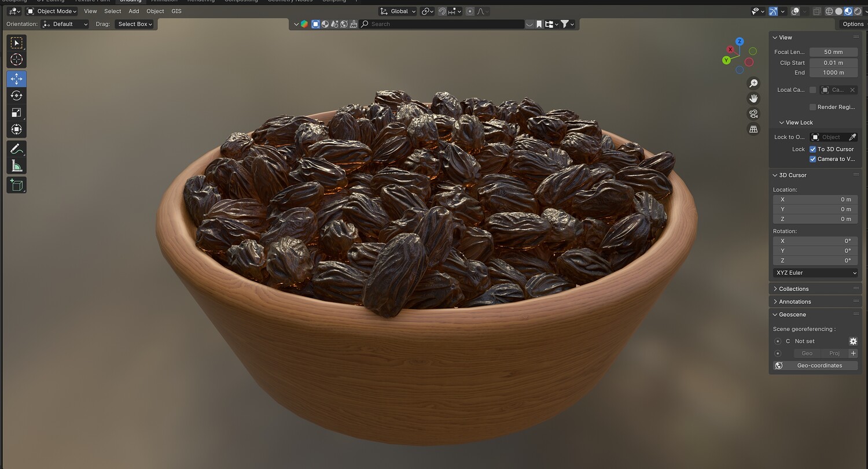Click the Geo button in Geoscene

pos(807,353)
